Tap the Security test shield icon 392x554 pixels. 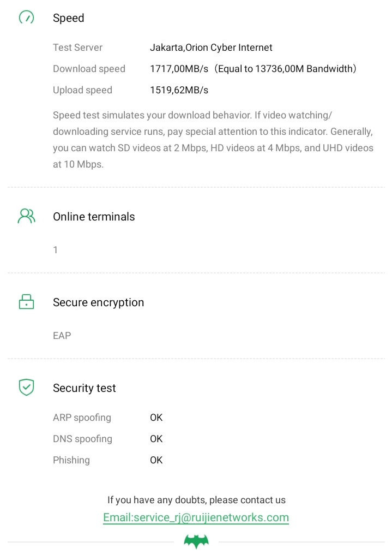click(26, 388)
